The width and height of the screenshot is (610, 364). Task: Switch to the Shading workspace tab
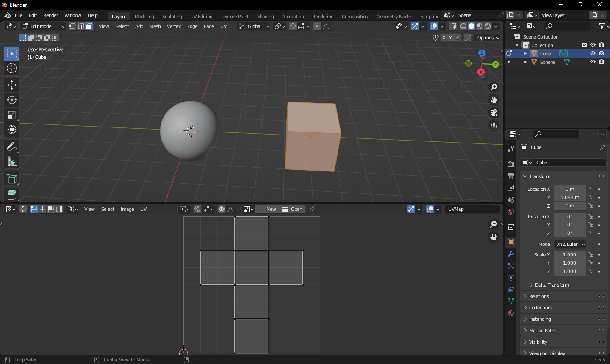click(x=265, y=17)
